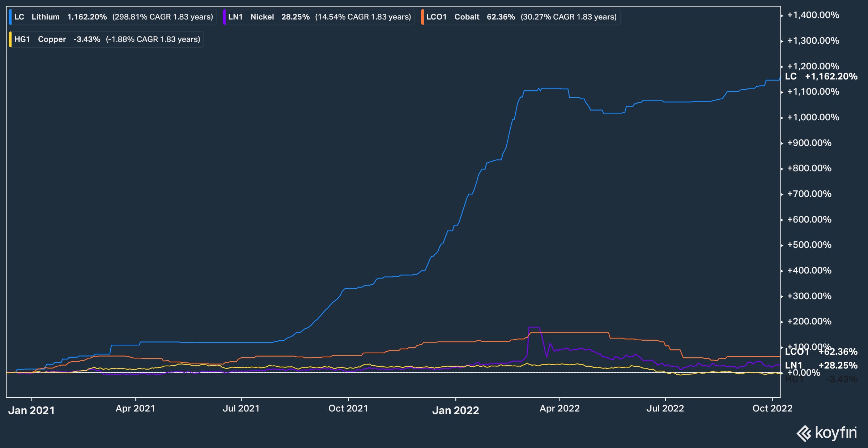Viewport: 868px width, 448px height.
Task: Click the Apr 2021 axis label
Action: click(135, 409)
